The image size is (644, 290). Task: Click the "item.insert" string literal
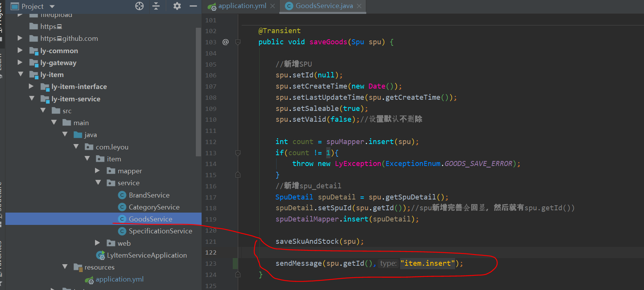click(427, 263)
